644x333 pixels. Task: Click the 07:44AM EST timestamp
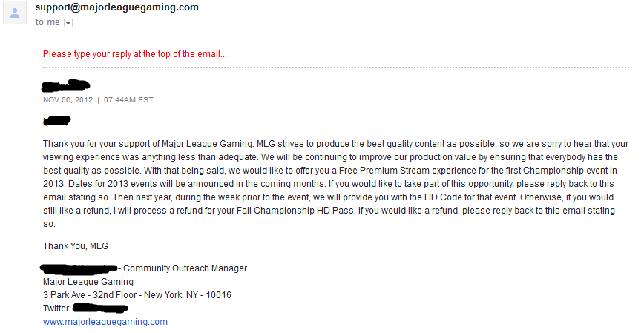point(128,100)
